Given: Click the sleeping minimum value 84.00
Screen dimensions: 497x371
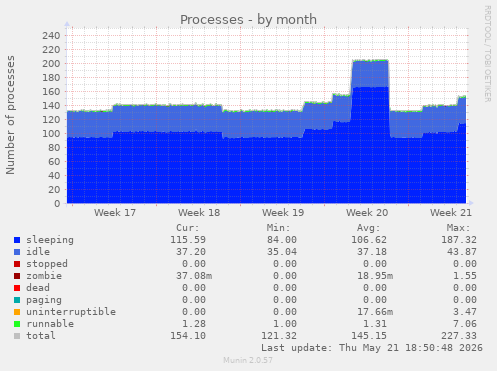Looking at the screenshot, I should 281,240.
